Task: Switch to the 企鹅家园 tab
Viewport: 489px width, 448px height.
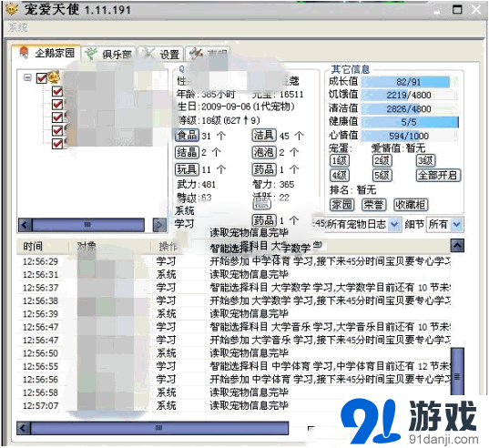Action: (46, 53)
